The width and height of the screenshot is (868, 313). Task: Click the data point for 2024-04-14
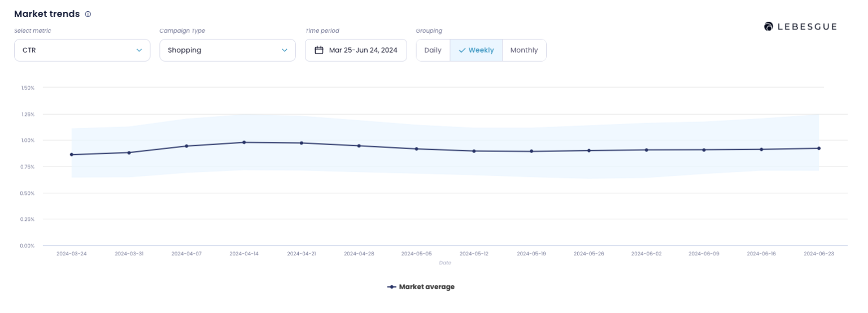pyautogui.click(x=244, y=142)
